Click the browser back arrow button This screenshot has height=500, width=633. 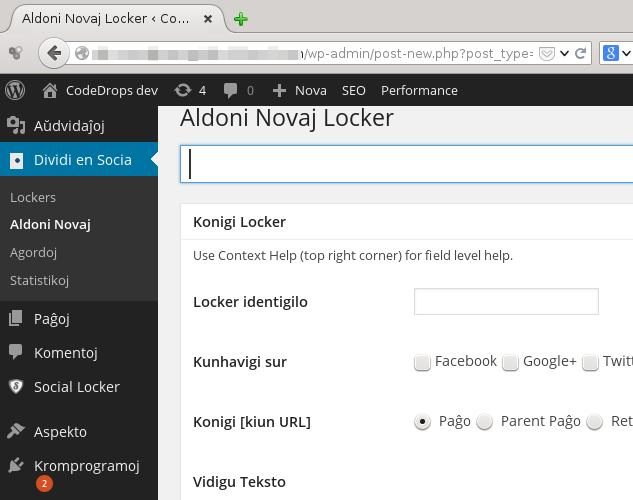[54, 53]
